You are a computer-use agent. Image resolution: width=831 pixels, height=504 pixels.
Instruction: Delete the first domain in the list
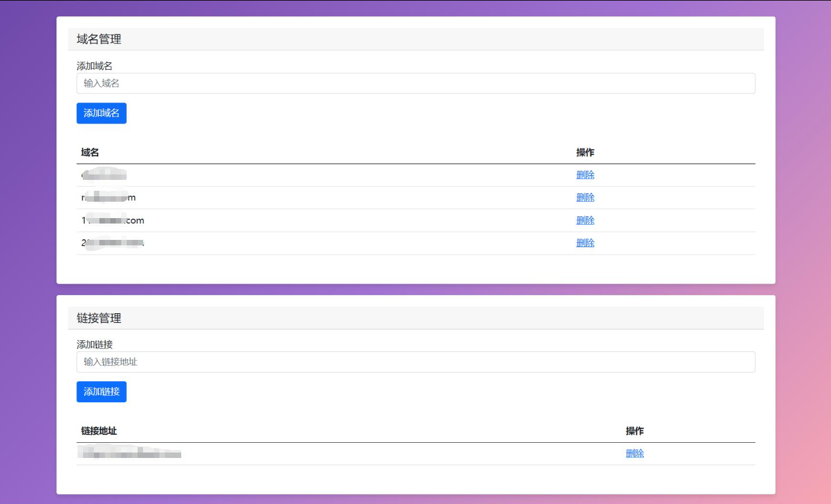[585, 175]
